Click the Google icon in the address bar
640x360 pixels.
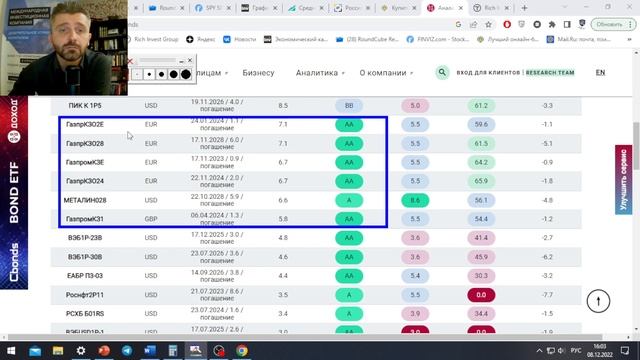[458, 24]
